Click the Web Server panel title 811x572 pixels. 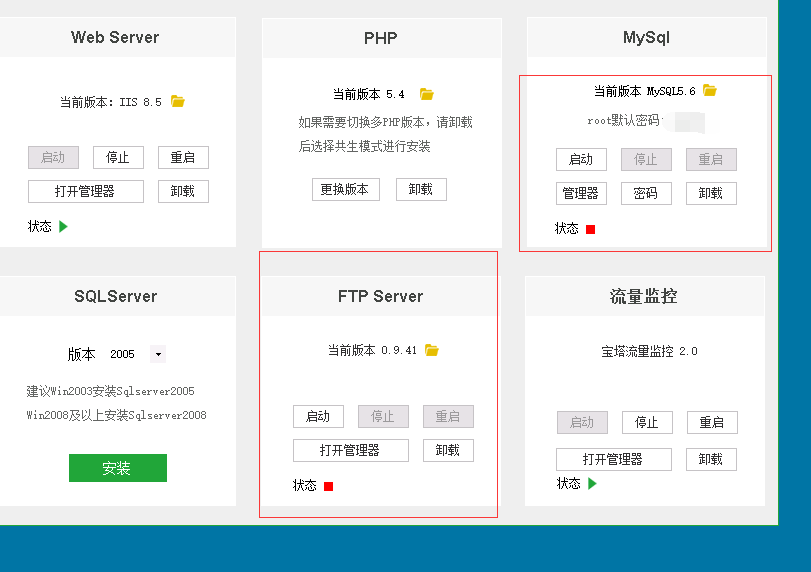115,37
